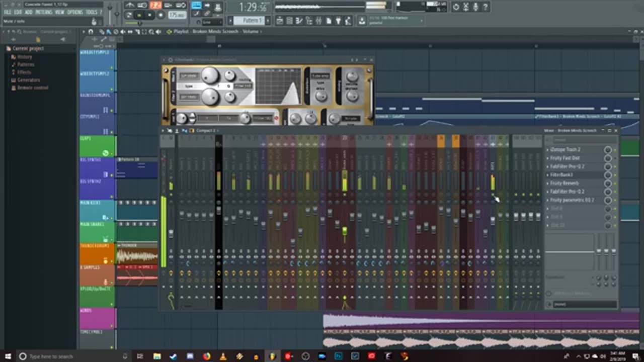The width and height of the screenshot is (644, 362).
Task: Open the ADD menu
Action: pos(29,12)
